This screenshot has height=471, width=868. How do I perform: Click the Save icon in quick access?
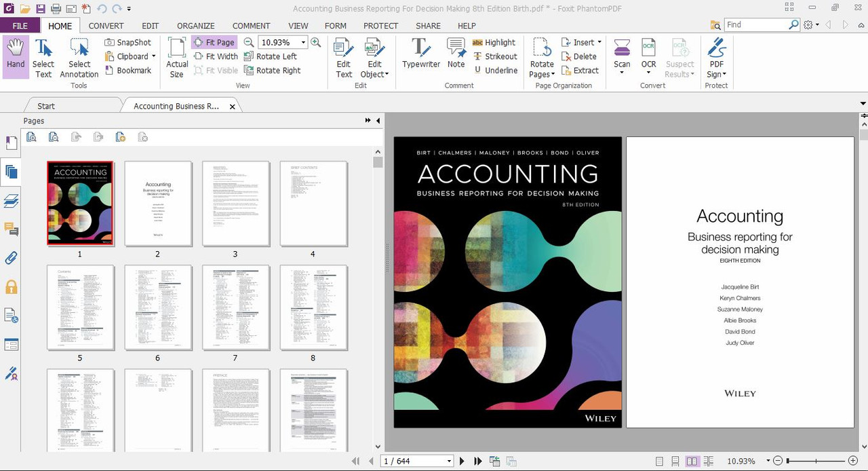point(41,9)
